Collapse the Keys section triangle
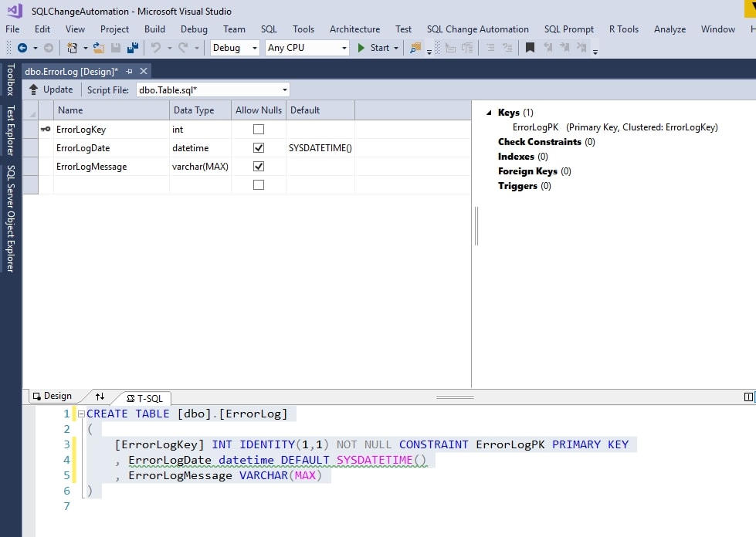756x537 pixels. coord(489,113)
